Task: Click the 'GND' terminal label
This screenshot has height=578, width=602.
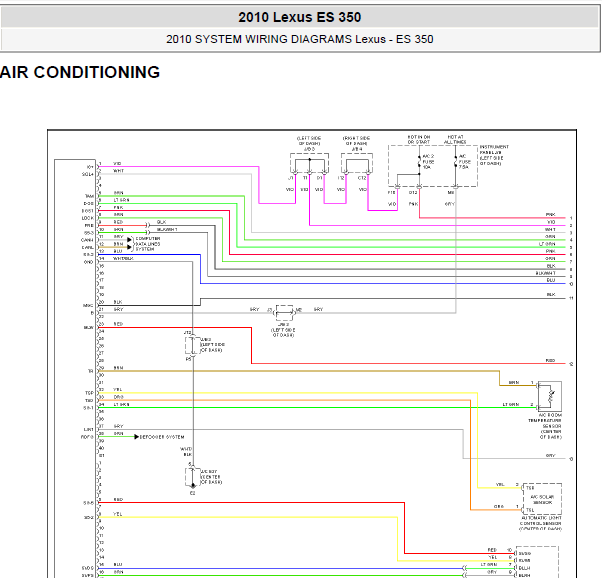Action: (89, 262)
